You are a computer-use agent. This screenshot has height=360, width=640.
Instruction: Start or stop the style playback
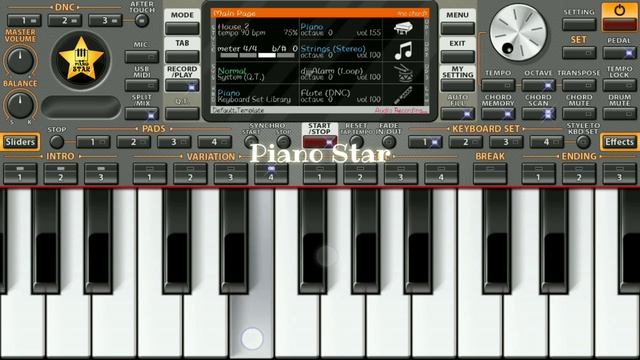click(320, 142)
